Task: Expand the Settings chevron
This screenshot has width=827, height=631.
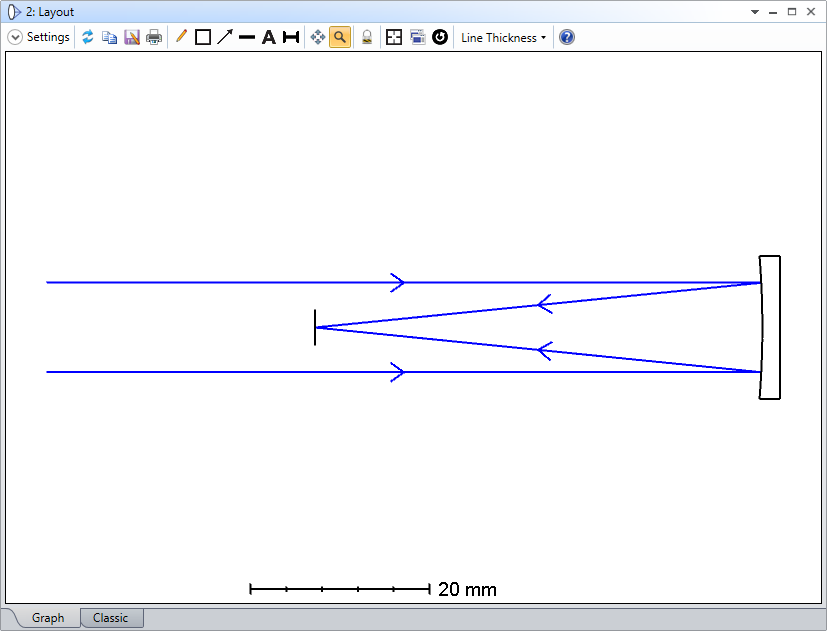Action: point(15,37)
